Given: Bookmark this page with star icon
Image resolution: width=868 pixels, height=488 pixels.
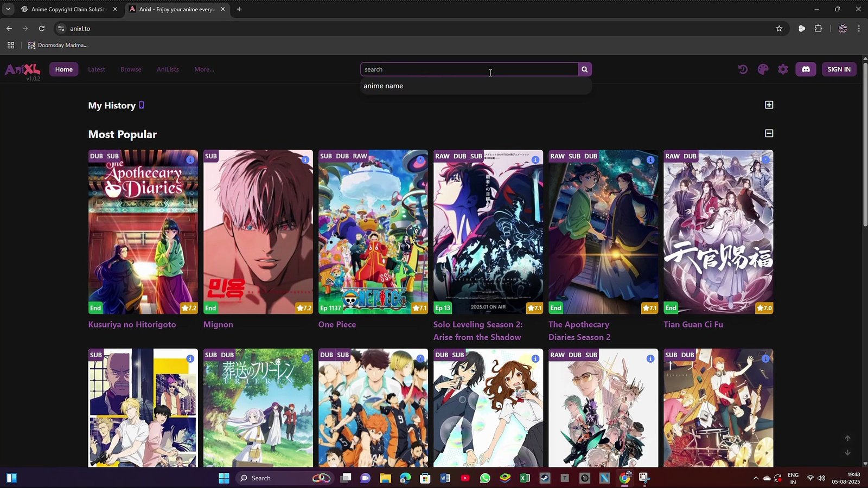Looking at the screenshot, I should coord(779,29).
